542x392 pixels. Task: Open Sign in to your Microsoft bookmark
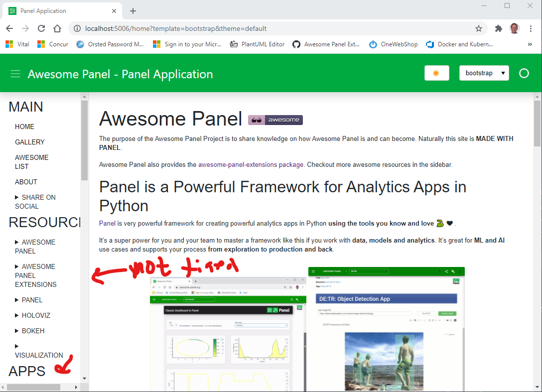(x=187, y=44)
